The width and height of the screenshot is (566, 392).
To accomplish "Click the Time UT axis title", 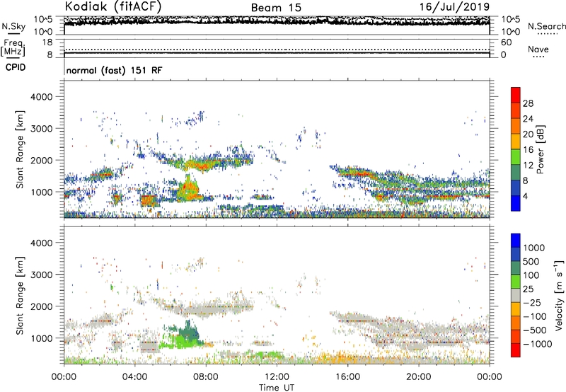I will (x=277, y=388).
